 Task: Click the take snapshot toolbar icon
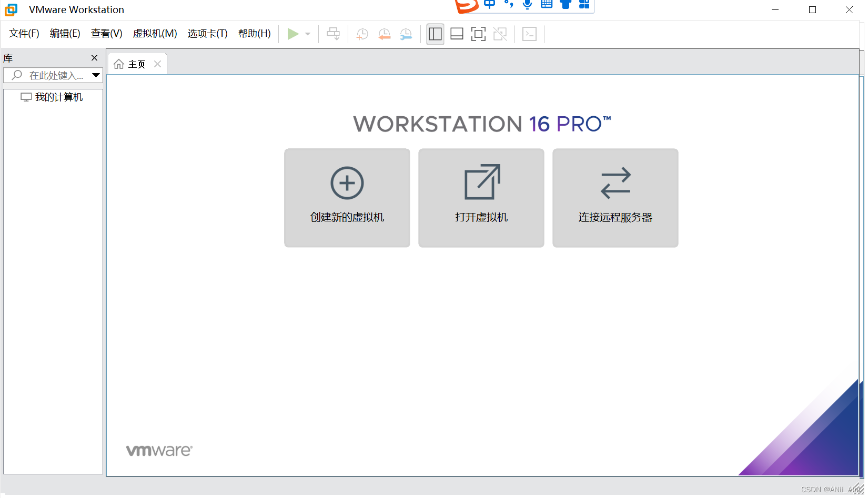(362, 34)
